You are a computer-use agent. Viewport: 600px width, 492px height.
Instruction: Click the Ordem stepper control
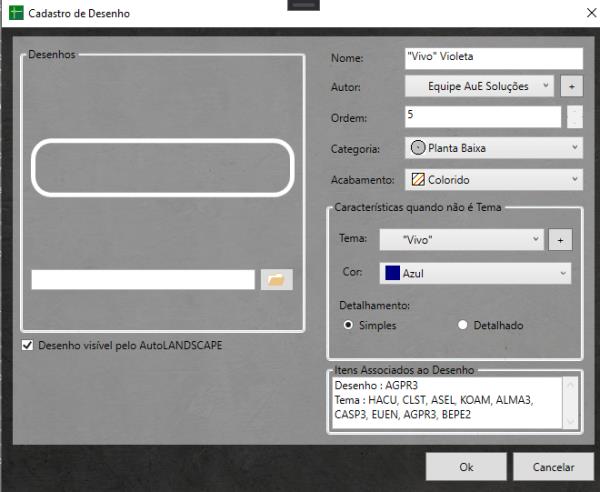(573, 117)
